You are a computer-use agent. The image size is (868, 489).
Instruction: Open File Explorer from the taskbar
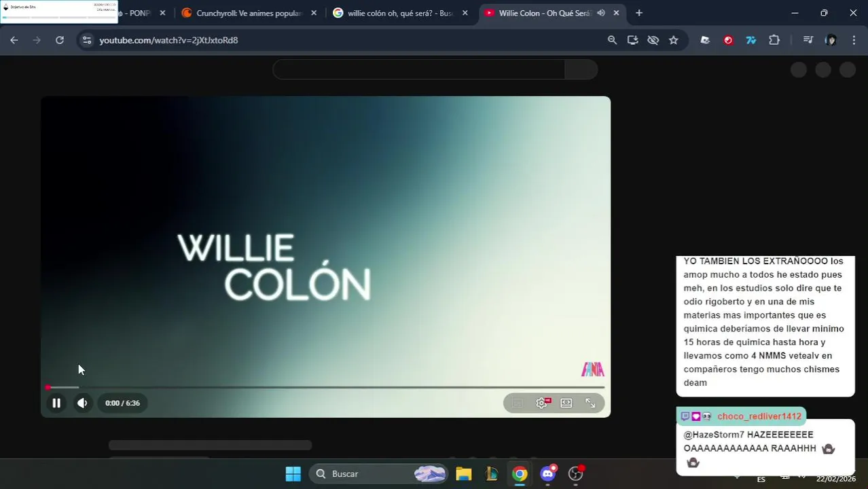point(464,473)
